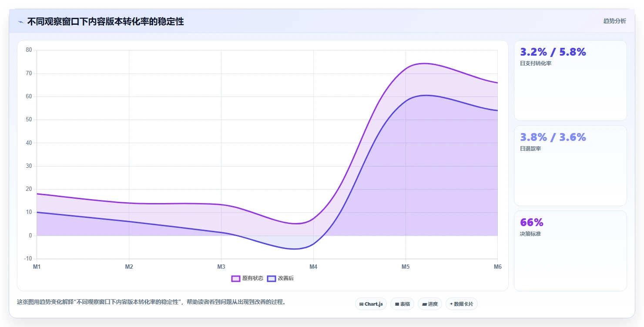
Task: Click the 66% metric value
Action: (532, 223)
